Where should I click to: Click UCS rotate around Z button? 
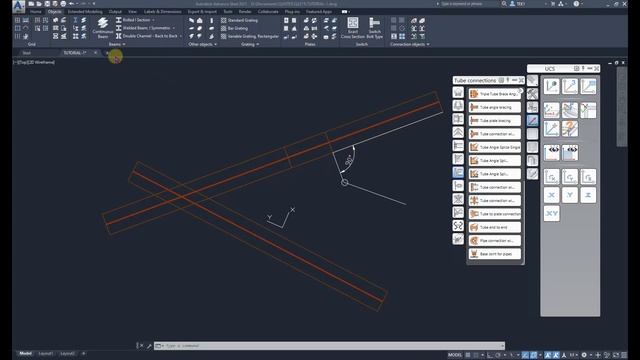[588, 177]
